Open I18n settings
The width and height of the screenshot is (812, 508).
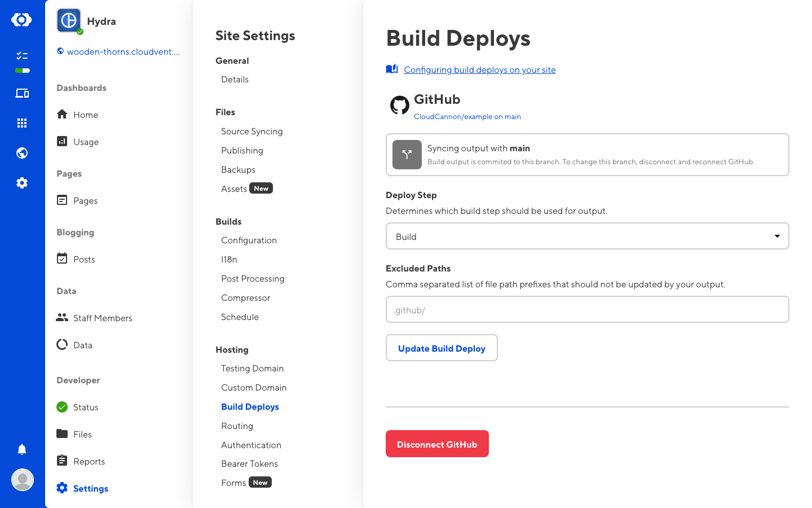tap(229, 260)
